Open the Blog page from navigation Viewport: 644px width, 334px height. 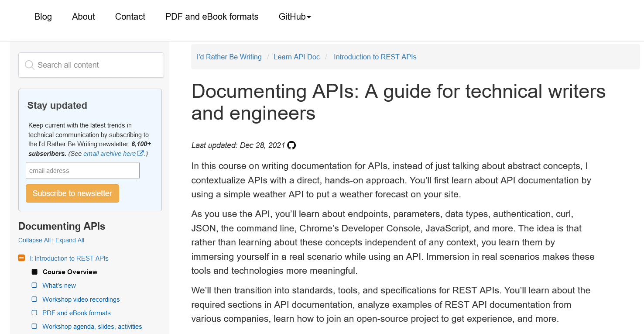click(43, 17)
